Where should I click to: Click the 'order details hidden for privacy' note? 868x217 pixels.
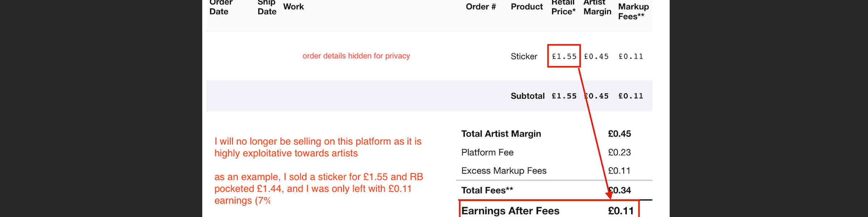click(x=356, y=56)
